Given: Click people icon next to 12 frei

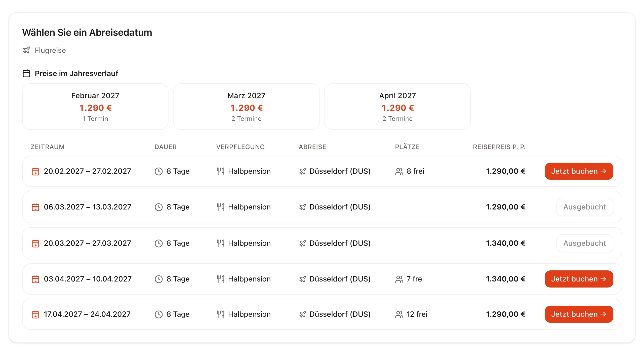Looking at the screenshot, I should pyautogui.click(x=399, y=314).
